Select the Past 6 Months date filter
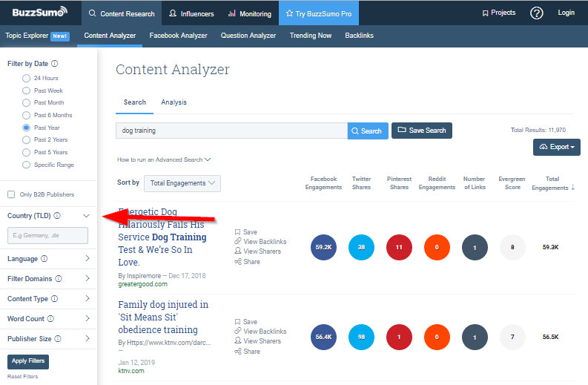 pyautogui.click(x=26, y=115)
